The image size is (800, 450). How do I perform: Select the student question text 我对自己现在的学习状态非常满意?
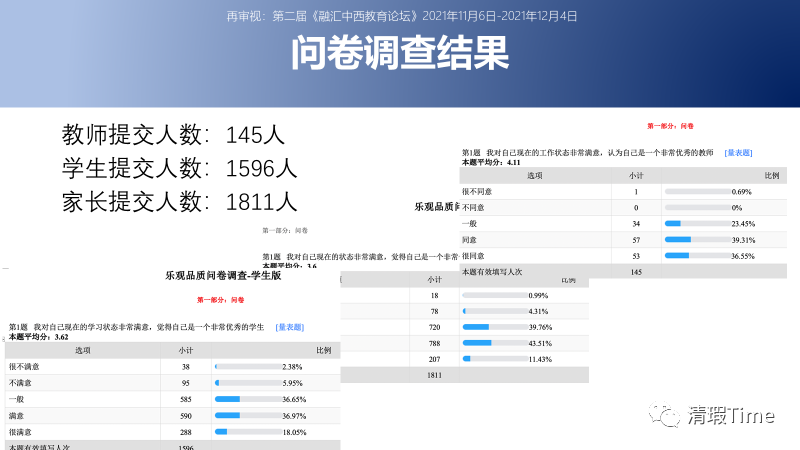91,327
